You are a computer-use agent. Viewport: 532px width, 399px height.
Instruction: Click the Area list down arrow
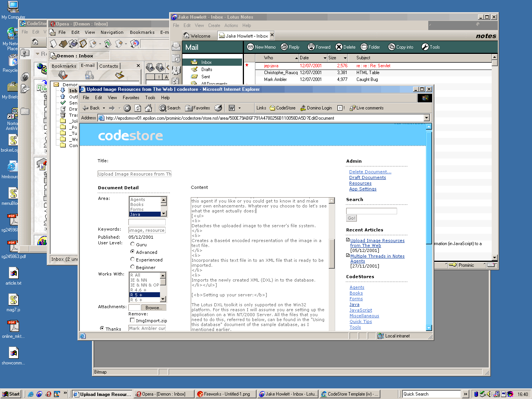click(x=164, y=214)
